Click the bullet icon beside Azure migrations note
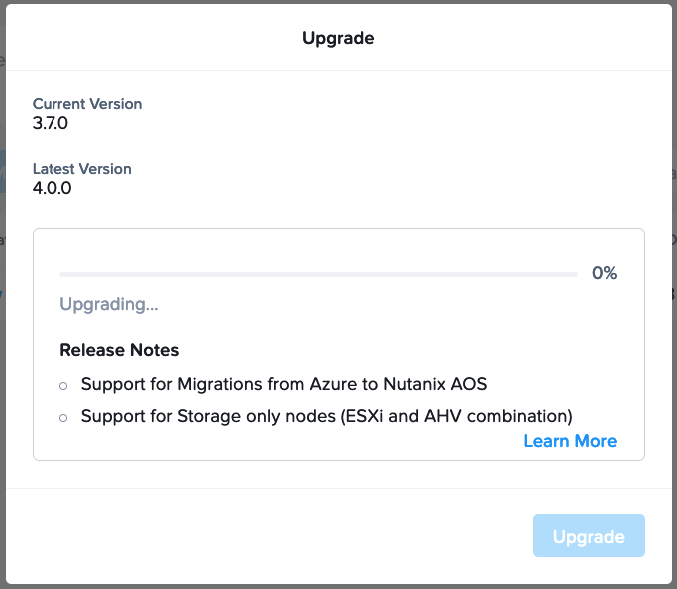This screenshot has height=589, width=677. click(63, 386)
